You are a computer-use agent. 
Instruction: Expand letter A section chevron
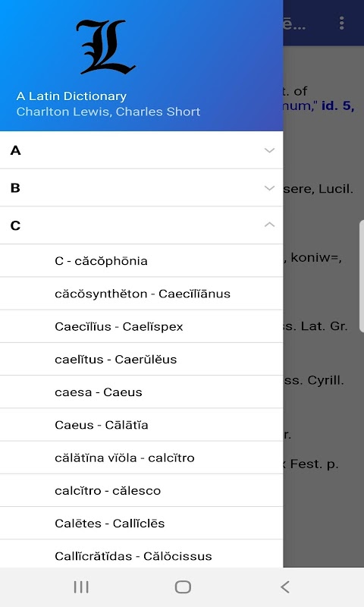[x=270, y=150]
